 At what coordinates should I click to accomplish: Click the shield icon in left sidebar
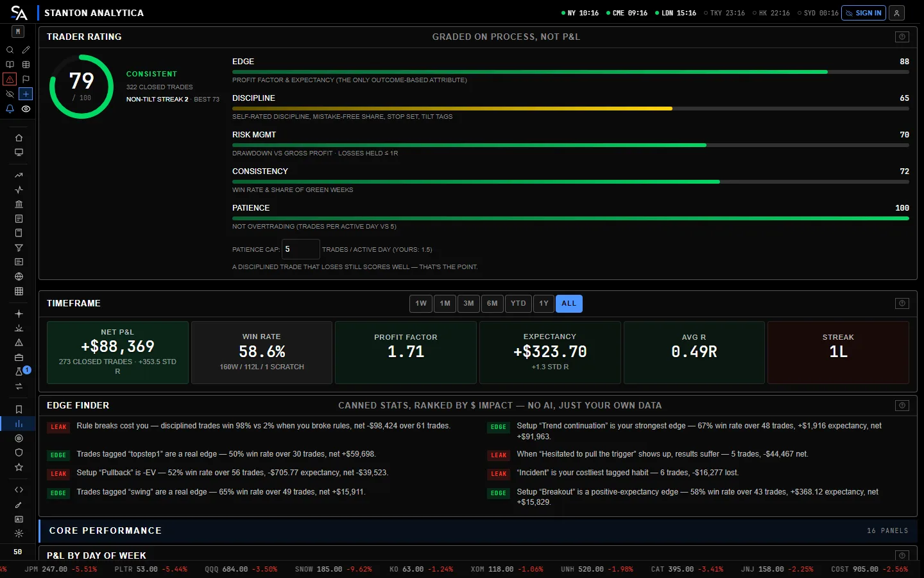19,452
